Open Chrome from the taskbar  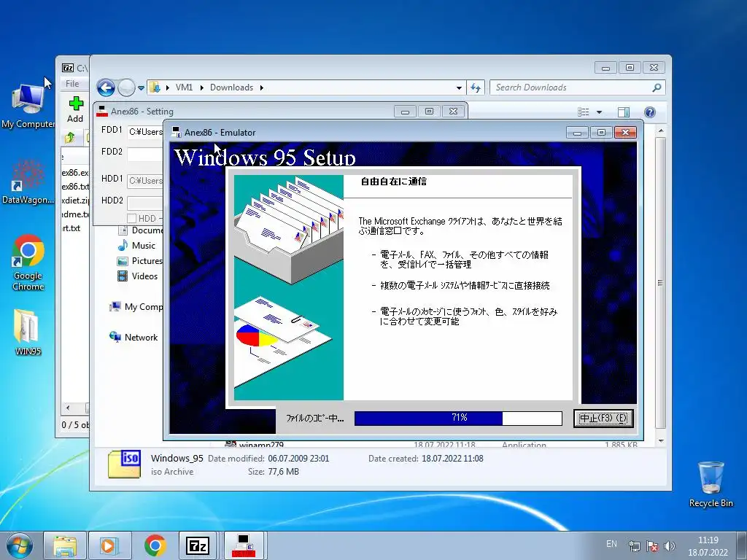click(155, 545)
